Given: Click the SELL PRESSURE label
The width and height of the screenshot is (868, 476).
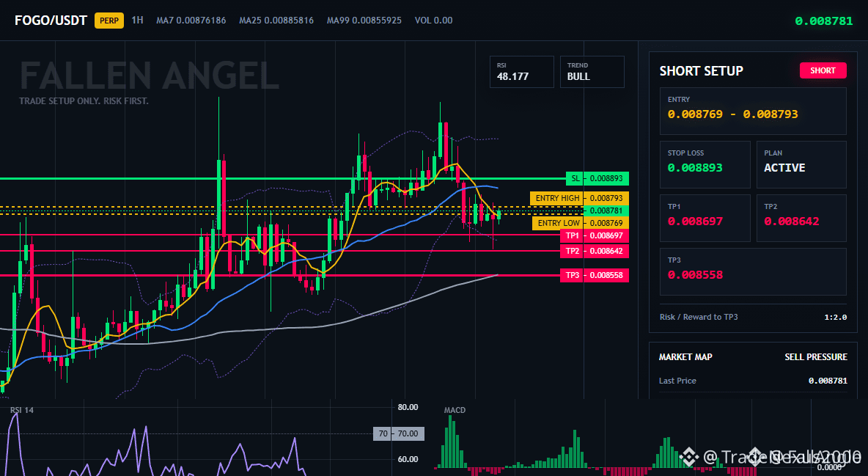Looking at the screenshot, I should click(815, 357).
